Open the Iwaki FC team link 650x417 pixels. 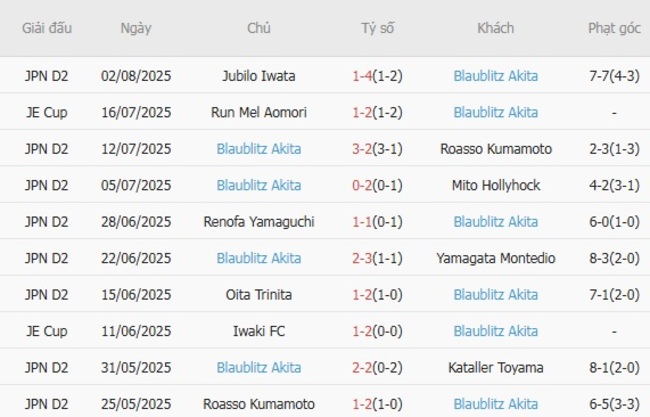point(259,331)
